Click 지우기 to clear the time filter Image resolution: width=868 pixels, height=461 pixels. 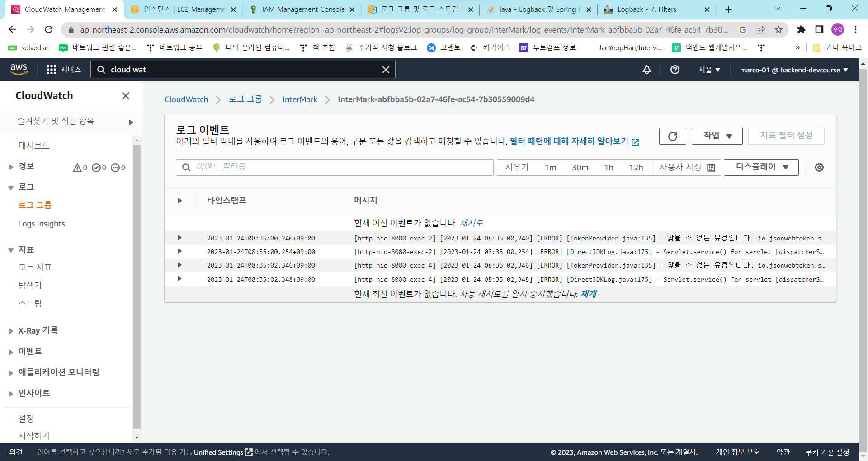pos(517,167)
